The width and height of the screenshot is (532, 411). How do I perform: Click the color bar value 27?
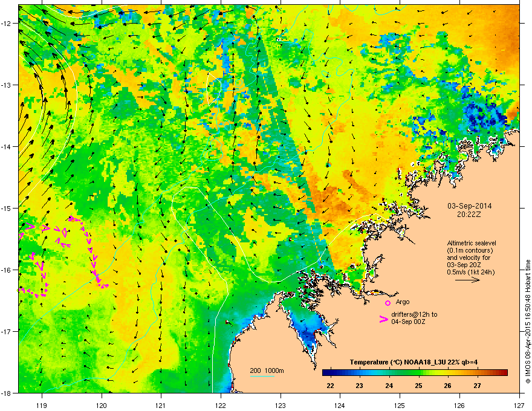478,386
